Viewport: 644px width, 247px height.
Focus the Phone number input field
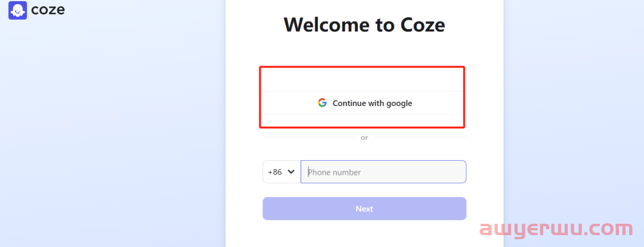point(383,171)
